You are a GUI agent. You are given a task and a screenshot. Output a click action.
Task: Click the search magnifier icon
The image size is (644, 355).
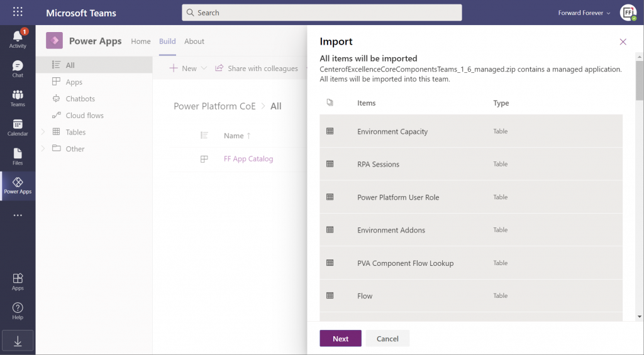tap(190, 13)
